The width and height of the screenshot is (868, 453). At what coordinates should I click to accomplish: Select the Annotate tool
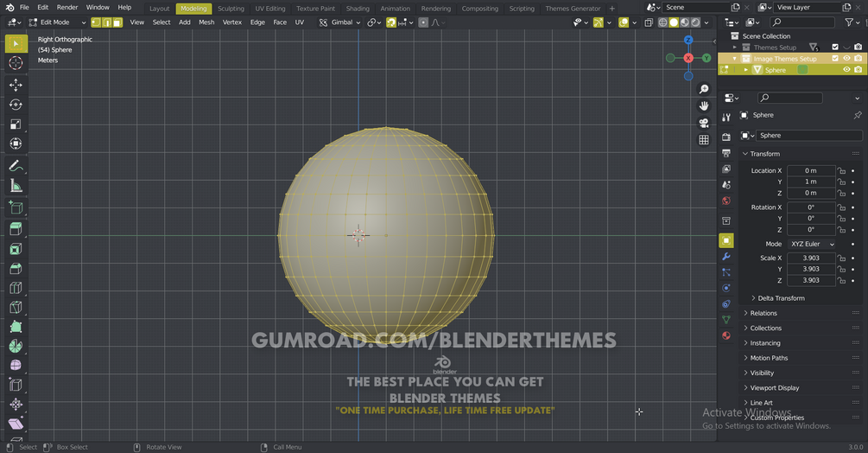pyautogui.click(x=16, y=166)
